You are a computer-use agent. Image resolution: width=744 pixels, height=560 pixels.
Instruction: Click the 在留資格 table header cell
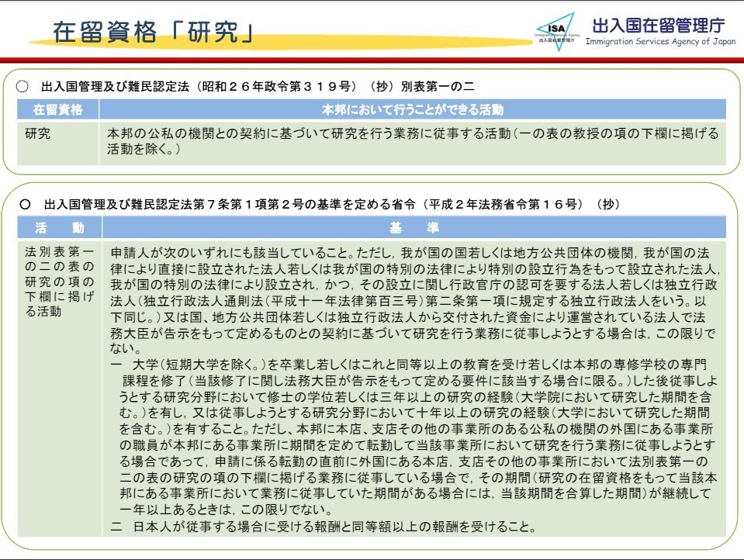(58, 109)
